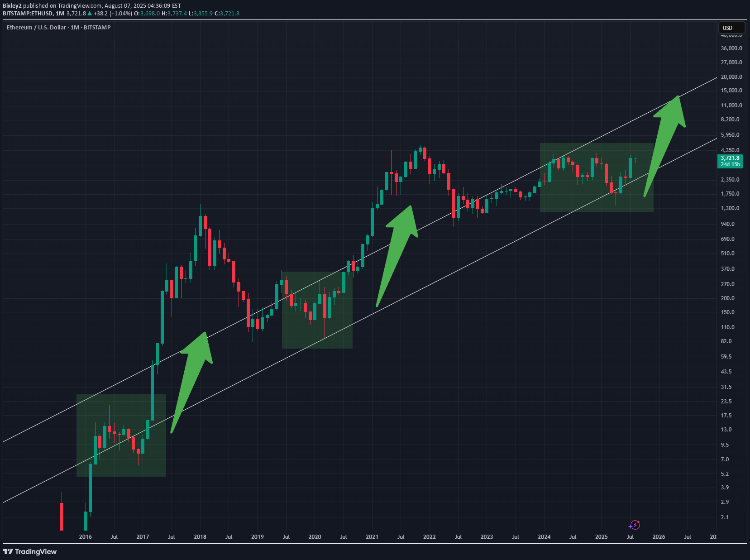Click the Jul label between 2025 and 2026
750x560 pixels.
[x=630, y=537]
